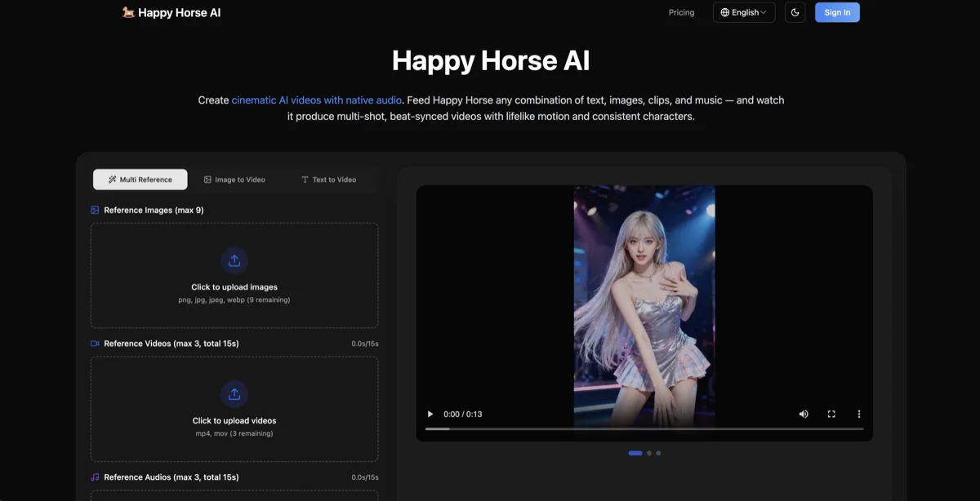Click the globe icon in language selector

pos(724,12)
